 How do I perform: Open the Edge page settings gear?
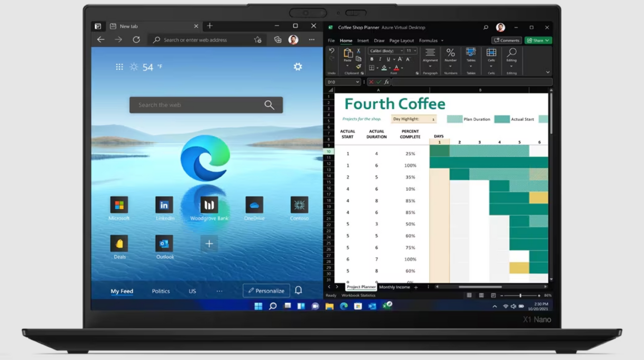tap(298, 67)
